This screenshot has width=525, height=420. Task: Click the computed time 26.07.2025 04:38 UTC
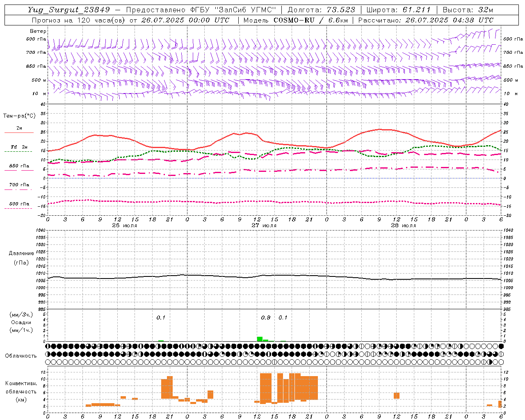point(450,20)
